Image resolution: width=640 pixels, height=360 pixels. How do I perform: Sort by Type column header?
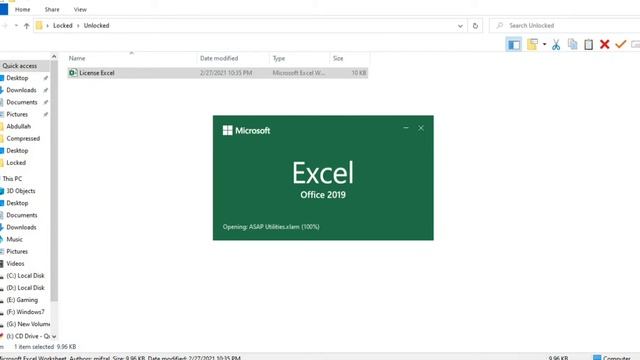279,58
